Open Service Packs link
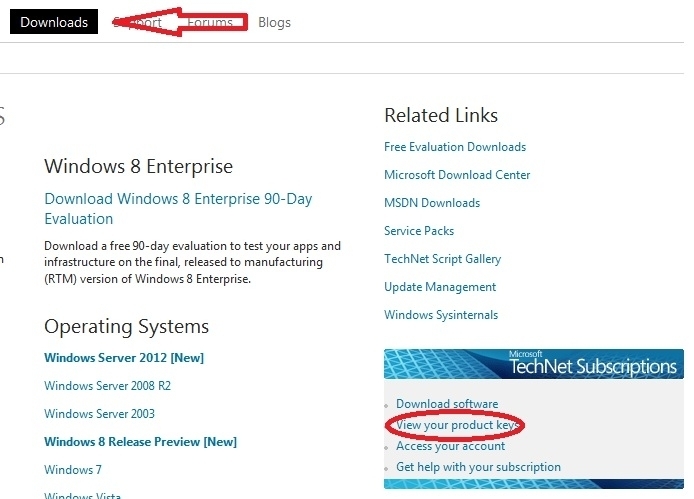This screenshot has height=499, width=694. pos(419,231)
